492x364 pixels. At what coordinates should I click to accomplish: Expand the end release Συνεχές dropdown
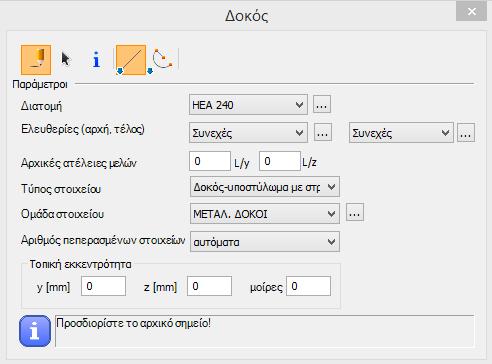[401, 133]
